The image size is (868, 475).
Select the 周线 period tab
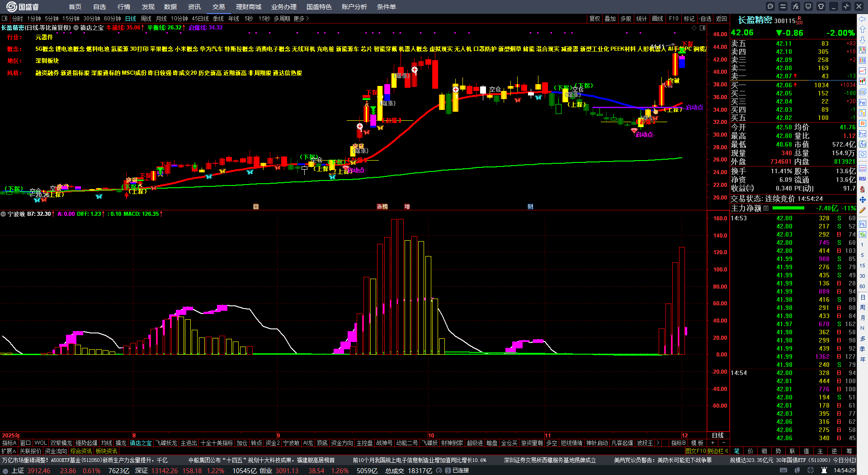(x=146, y=19)
